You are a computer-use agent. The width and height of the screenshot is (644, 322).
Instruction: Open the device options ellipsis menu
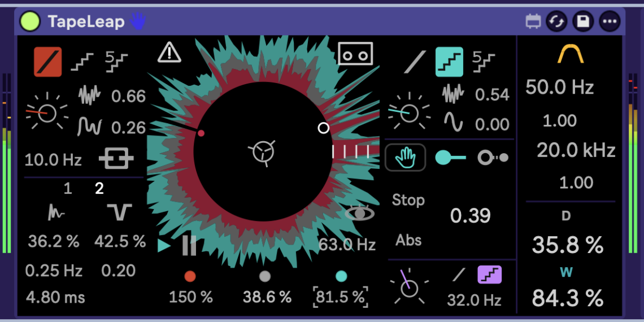[610, 21]
